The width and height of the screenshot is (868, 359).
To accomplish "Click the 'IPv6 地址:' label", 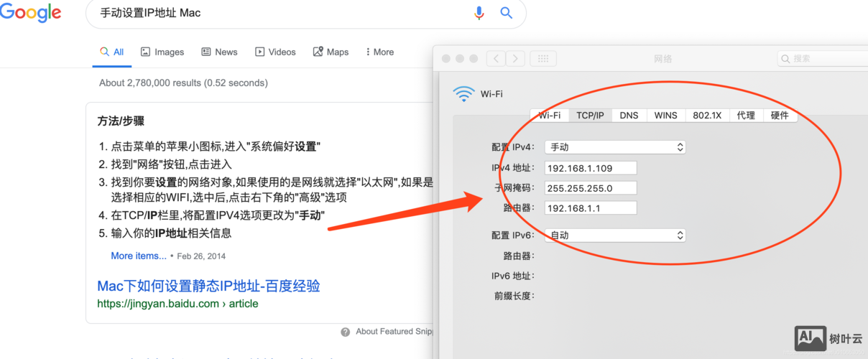I will click(x=513, y=276).
